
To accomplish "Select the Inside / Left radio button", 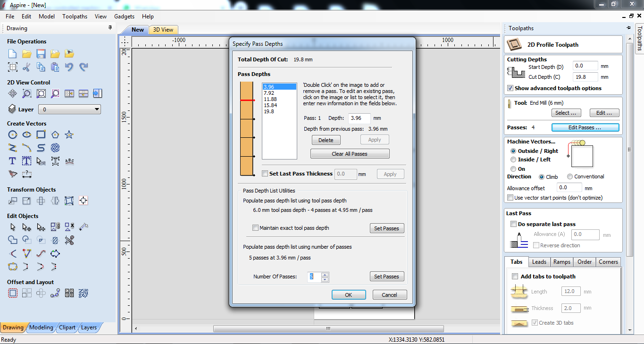I will pyautogui.click(x=513, y=159).
